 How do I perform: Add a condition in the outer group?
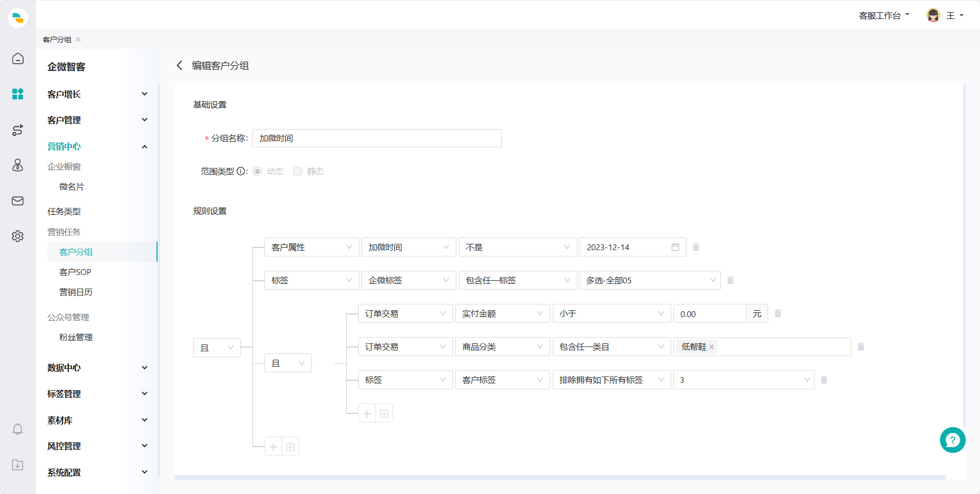[273, 447]
